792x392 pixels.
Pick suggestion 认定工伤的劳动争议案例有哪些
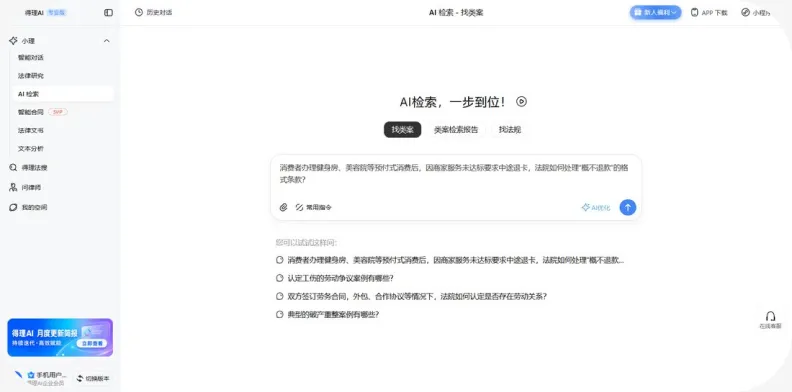(334, 278)
